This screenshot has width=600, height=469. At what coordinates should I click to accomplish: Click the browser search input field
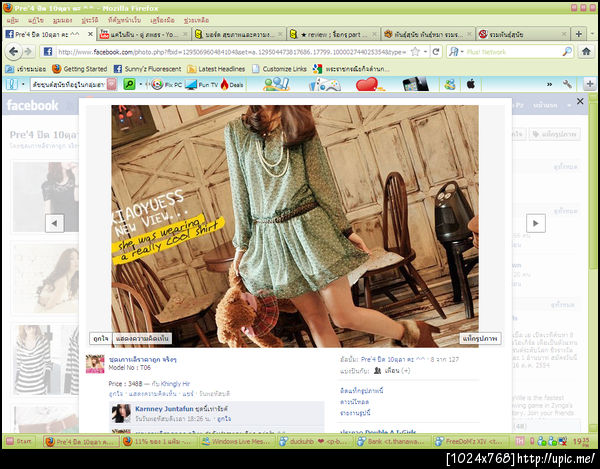pos(513,52)
